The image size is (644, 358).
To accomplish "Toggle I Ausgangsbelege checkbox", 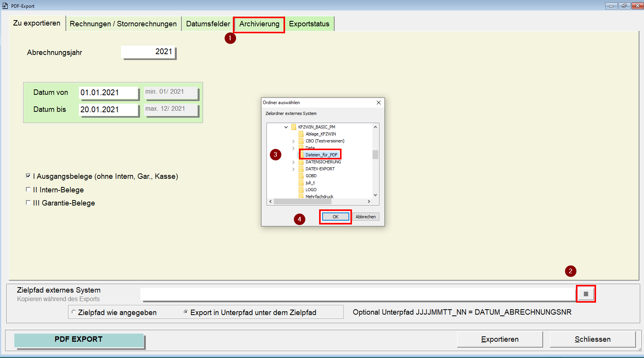I will (x=28, y=176).
